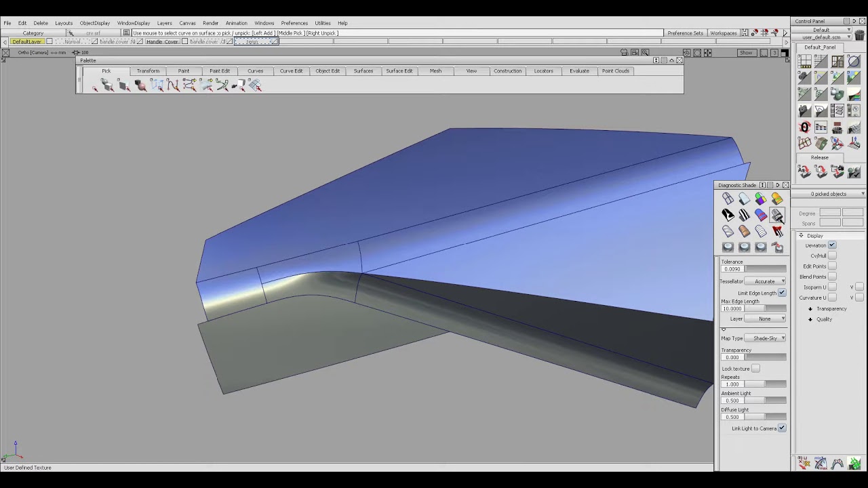Turn off diagnostic shading (wireframe icon)
This screenshot has height=488, width=868.
pos(728,199)
